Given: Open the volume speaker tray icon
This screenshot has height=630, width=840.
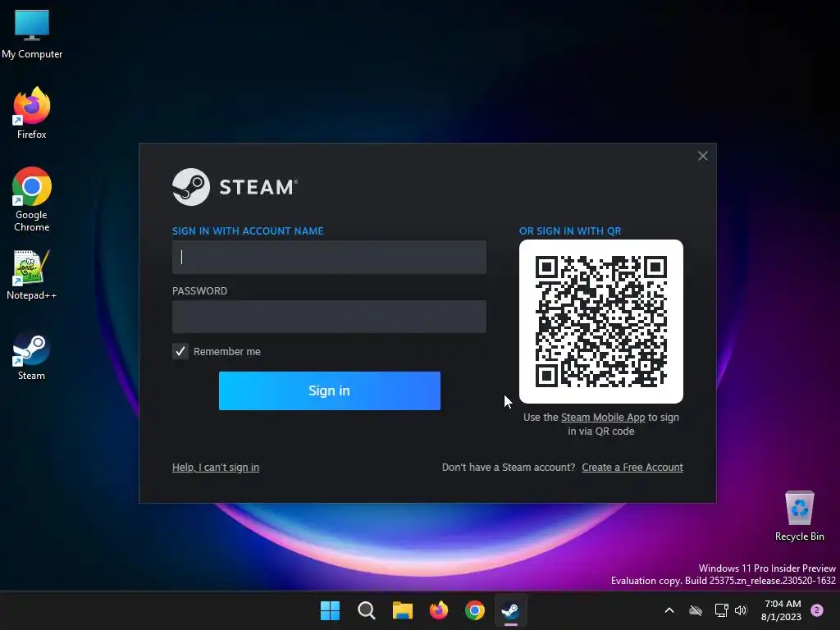Looking at the screenshot, I should 741,610.
